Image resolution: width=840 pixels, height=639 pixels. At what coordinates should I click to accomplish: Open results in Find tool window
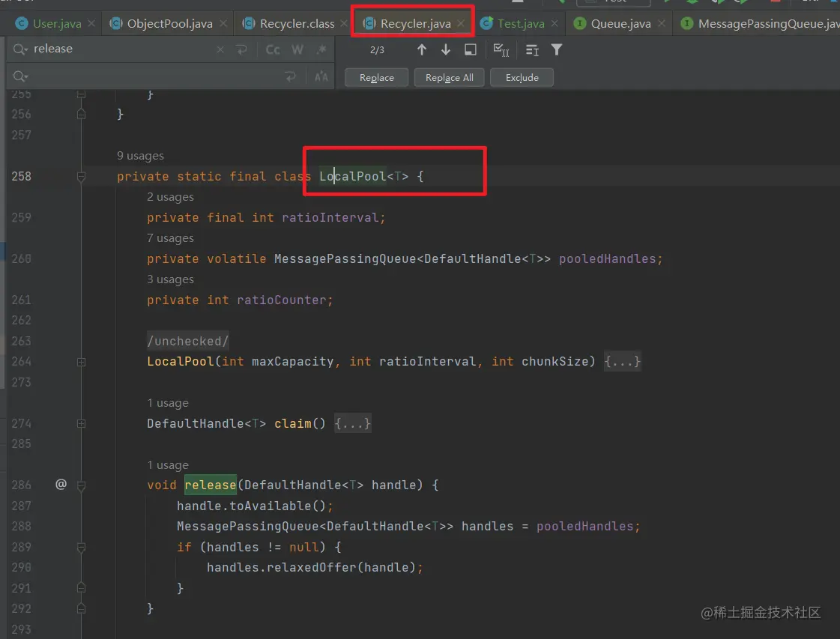coord(471,49)
